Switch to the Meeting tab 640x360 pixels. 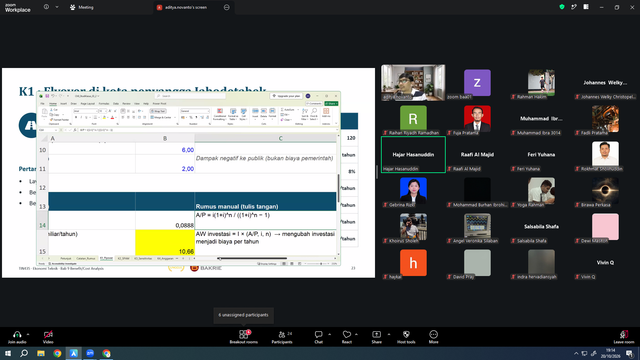(82, 7)
